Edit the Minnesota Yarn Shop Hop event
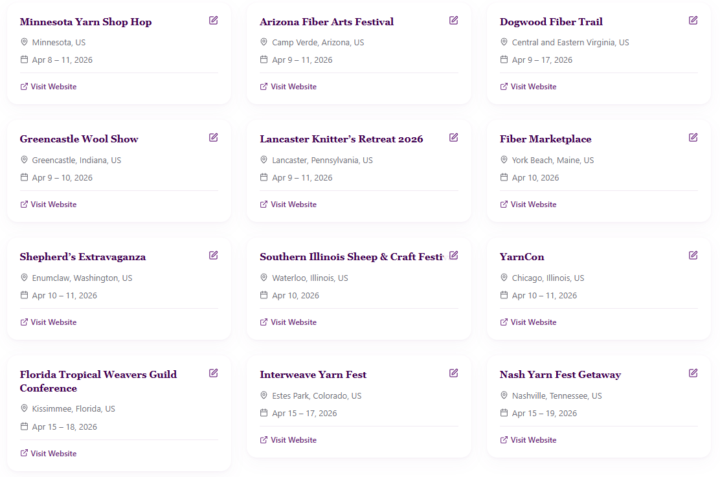The height and width of the screenshot is (477, 720). [214, 20]
